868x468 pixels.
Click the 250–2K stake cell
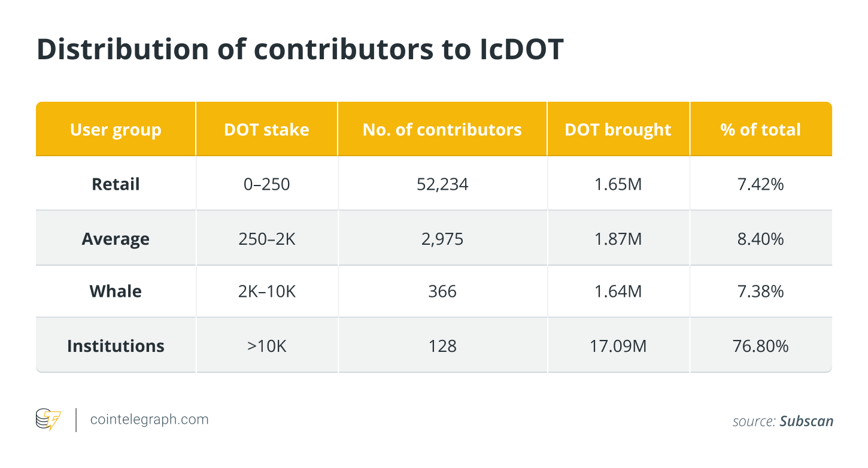click(266, 239)
